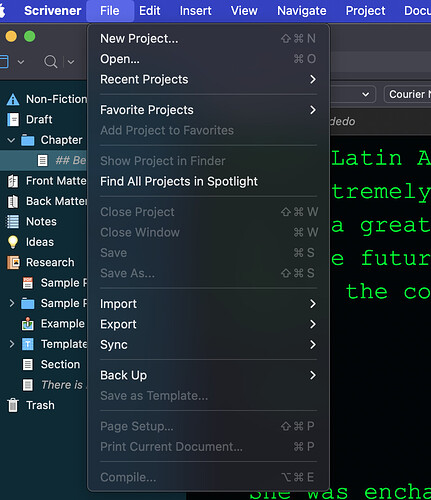Image resolution: width=431 pixels, height=500 pixels.
Task: Expand the Favorite Projects submenu
Action: (x=208, y=110)
